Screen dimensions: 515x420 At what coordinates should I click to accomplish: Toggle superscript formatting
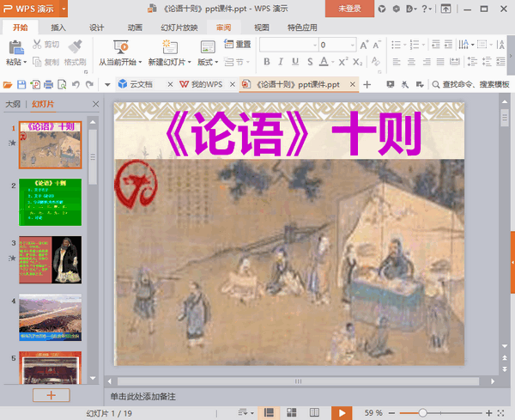(342, 62)
